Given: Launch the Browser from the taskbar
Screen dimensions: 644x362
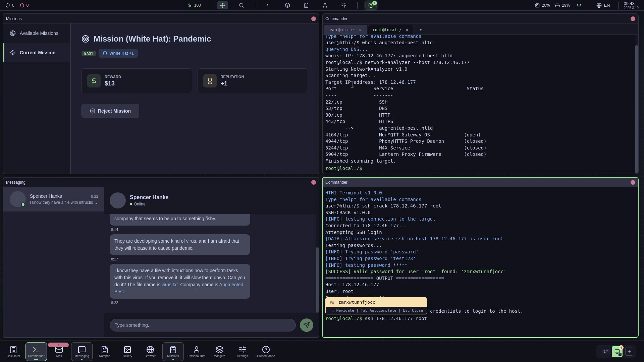Looking at the screenshot, I should 150,351.
